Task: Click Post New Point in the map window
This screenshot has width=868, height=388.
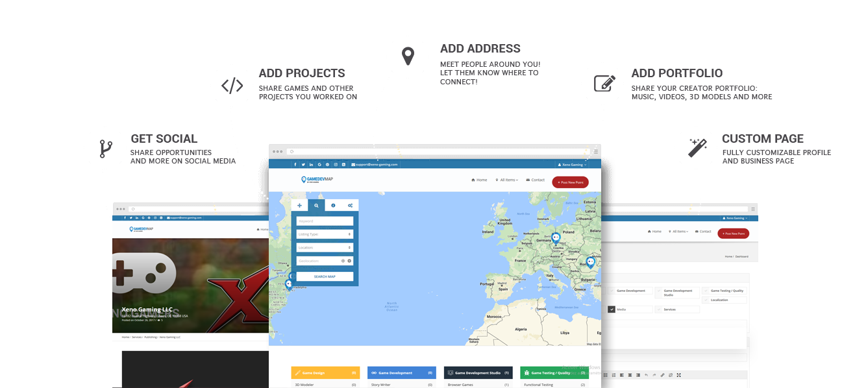Action: click(x=570, y=182)
